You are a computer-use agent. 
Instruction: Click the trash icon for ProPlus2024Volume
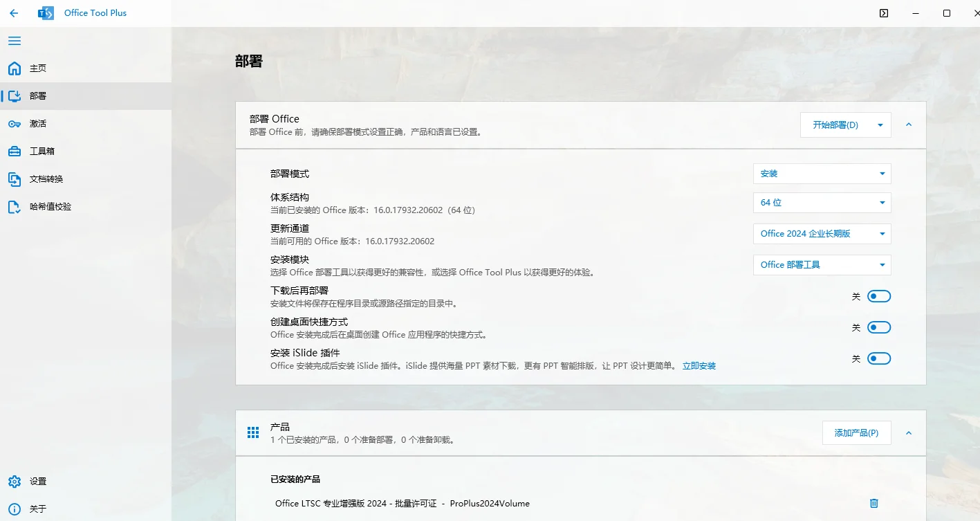[x=873, y=503]
